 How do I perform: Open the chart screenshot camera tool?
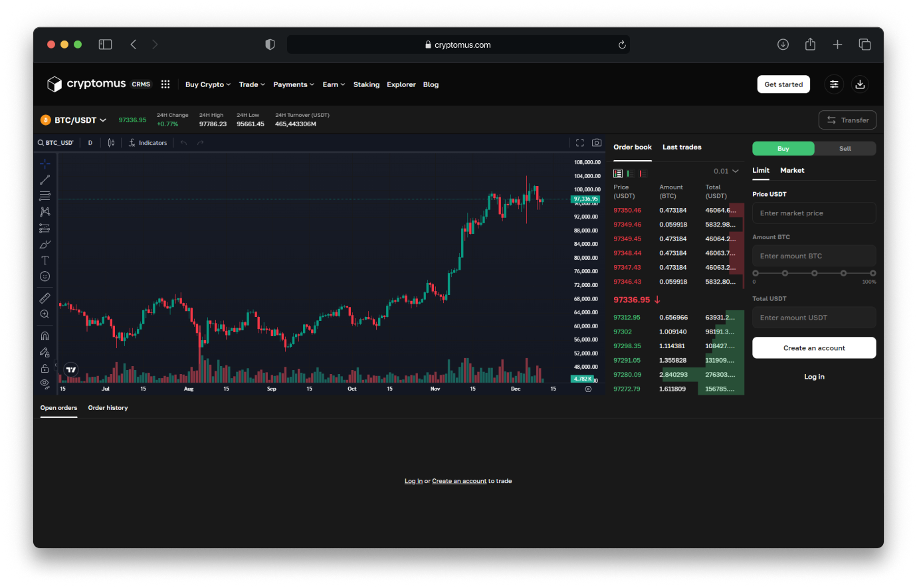596,142
